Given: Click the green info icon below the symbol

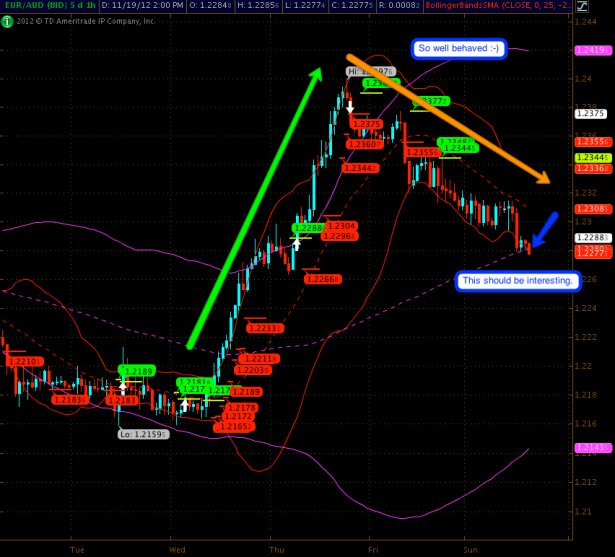Looking at the screenshot, I should pos(6,20).
